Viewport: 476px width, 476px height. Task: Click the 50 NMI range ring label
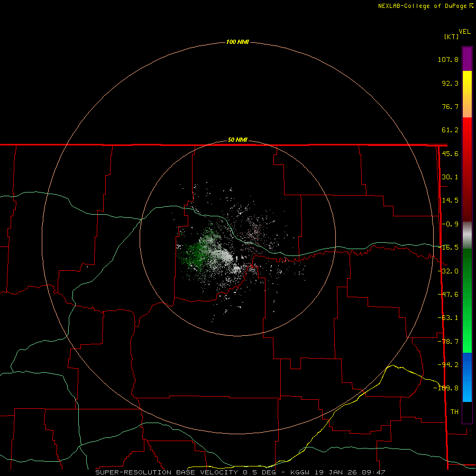237,140
